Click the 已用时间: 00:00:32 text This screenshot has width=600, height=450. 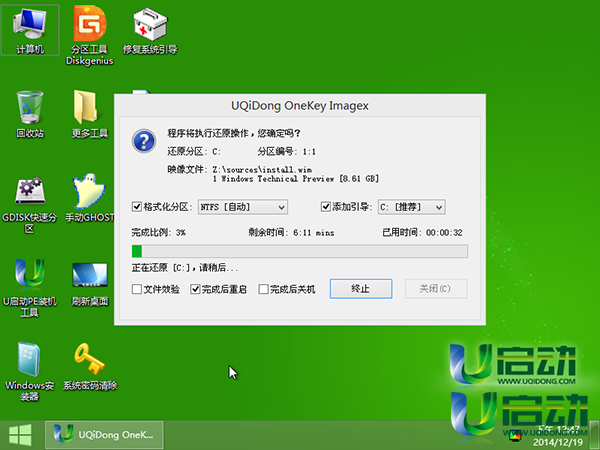click(422, 232)
